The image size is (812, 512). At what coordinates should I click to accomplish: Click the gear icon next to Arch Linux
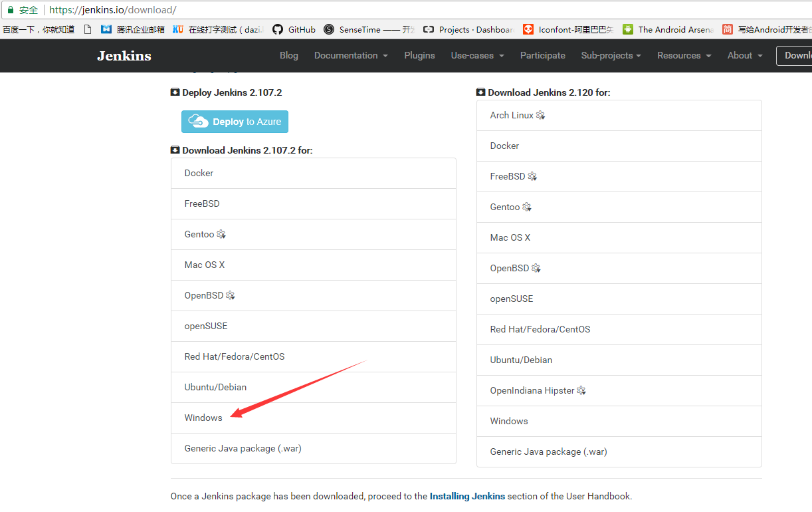[x=540, y=115]
